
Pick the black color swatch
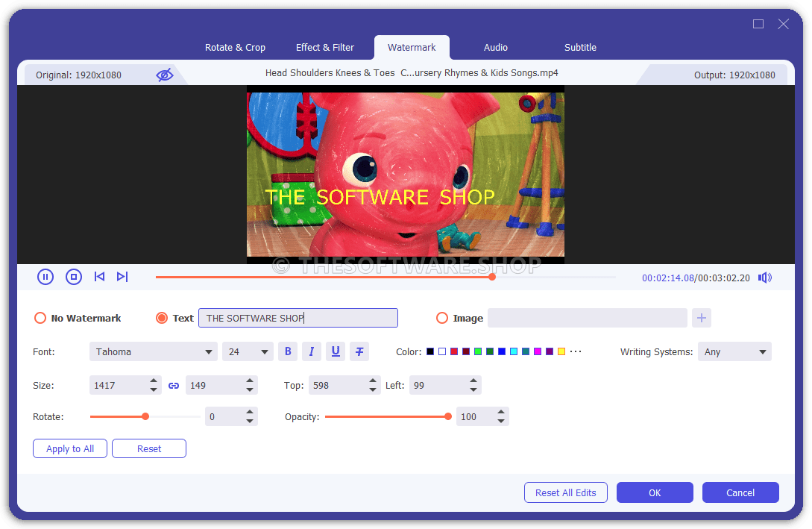(x=429, y=351)
